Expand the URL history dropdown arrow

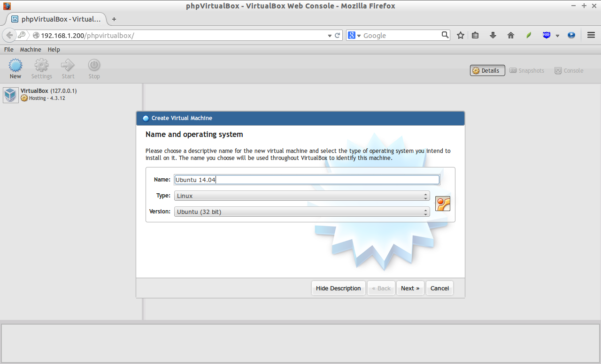point(330,36)
